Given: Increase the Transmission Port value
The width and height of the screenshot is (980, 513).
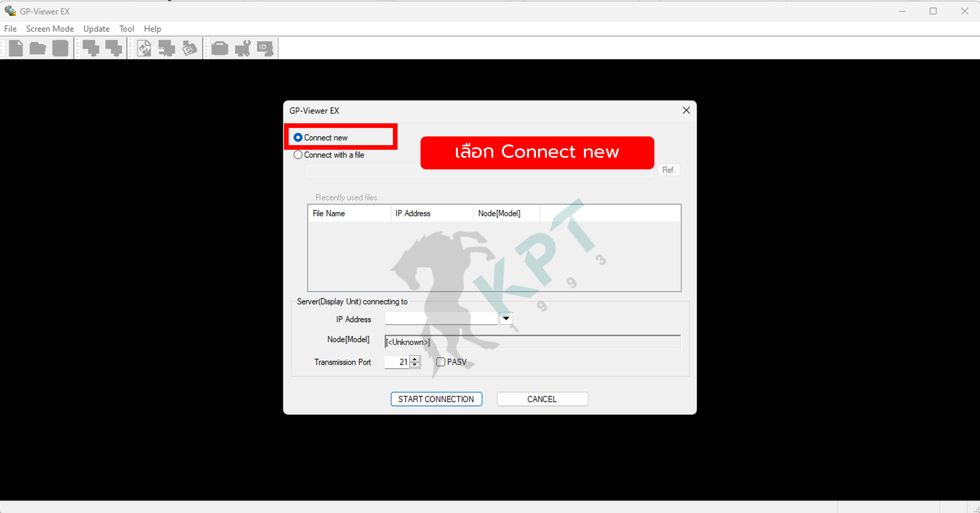Looking at the screenshot, I should click(415, 359).
